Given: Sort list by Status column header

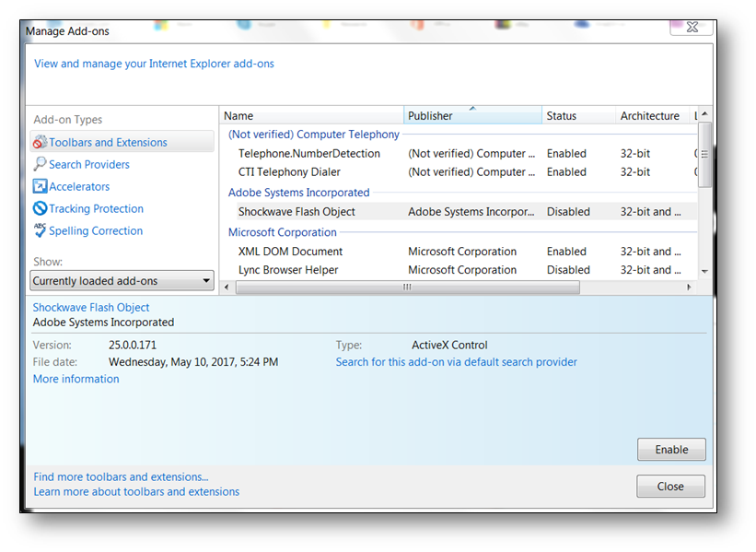Looking at the screenshot, I should (578, 116).
